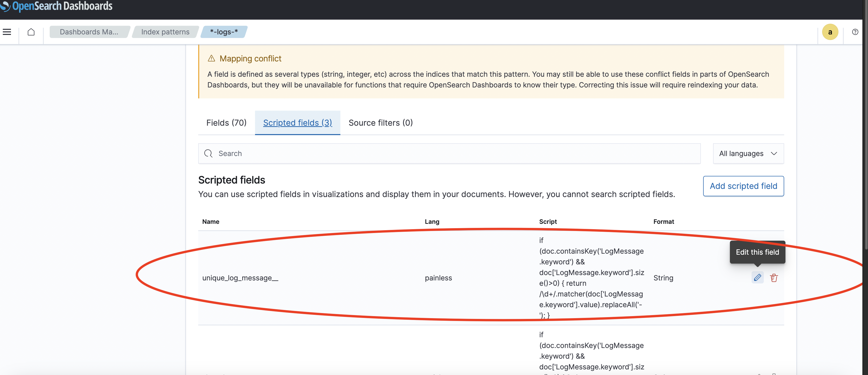Viewport: 868px width, 375px height.
Task: Open the help question mark icon
Action: tap(855, 32)
